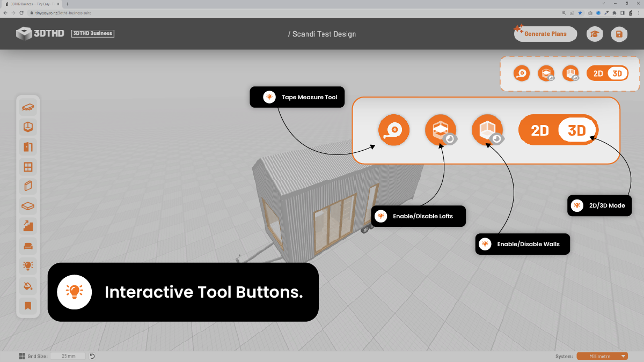This screenshot has width=644, height=362.
Task: Close the 3DTHD Business browser tab
Action: click(x=58, y=4)
